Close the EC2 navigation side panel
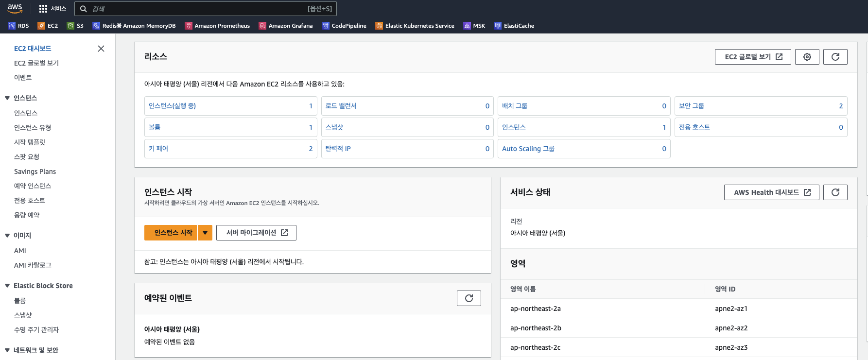This screenshot has width=868, height=360. point(101,49)
